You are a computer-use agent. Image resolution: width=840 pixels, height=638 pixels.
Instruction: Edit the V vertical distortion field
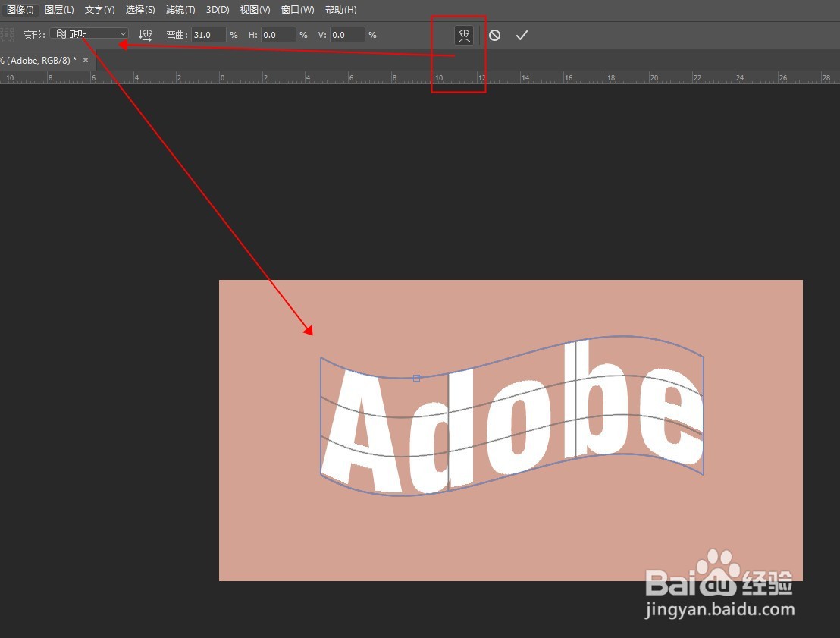(347, 35)
